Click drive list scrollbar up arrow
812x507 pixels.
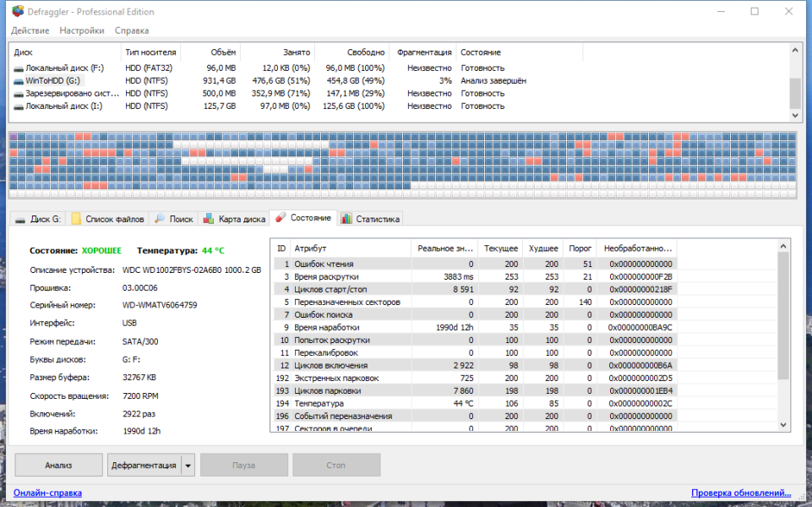pyautogui.click(x=795, y=50)
